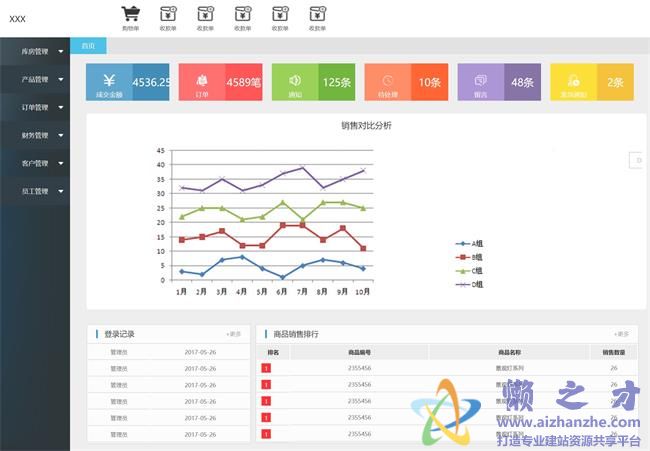The width and height of the screenshot is (650, 451).
Task: Click the 10月 label on chart axis
Action: (x=363, y=292)
